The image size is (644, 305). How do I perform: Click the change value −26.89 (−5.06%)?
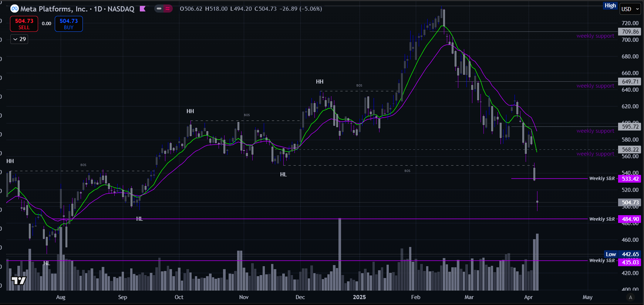[301, 9]
